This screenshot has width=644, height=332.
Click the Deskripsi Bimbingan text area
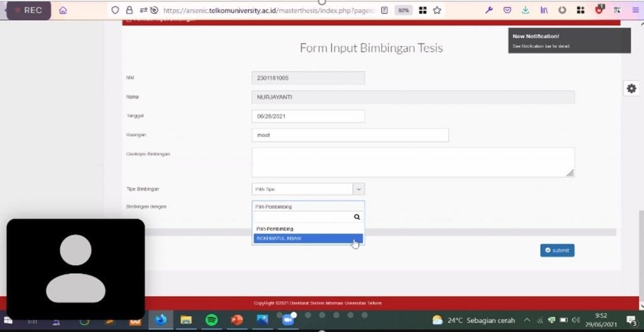413,162
